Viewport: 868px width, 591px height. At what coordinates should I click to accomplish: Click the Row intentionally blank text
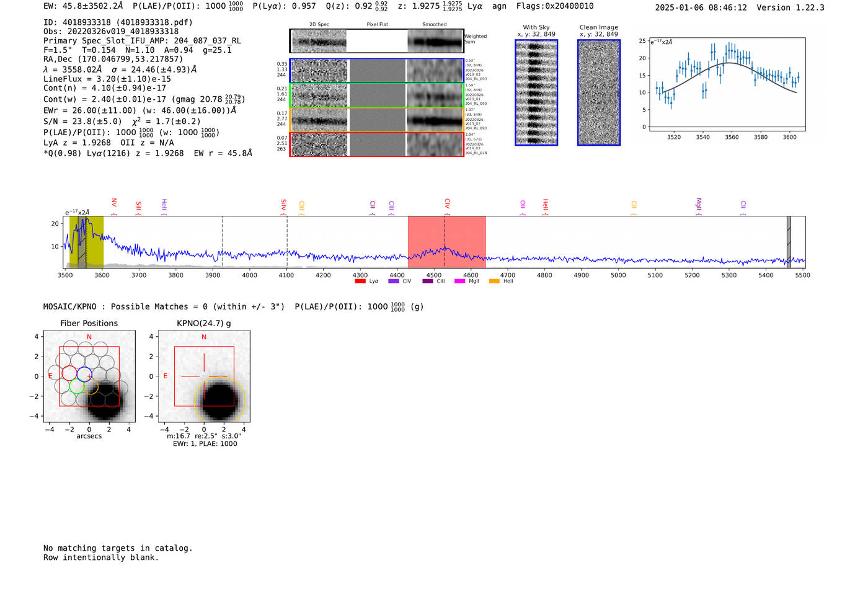101,558
